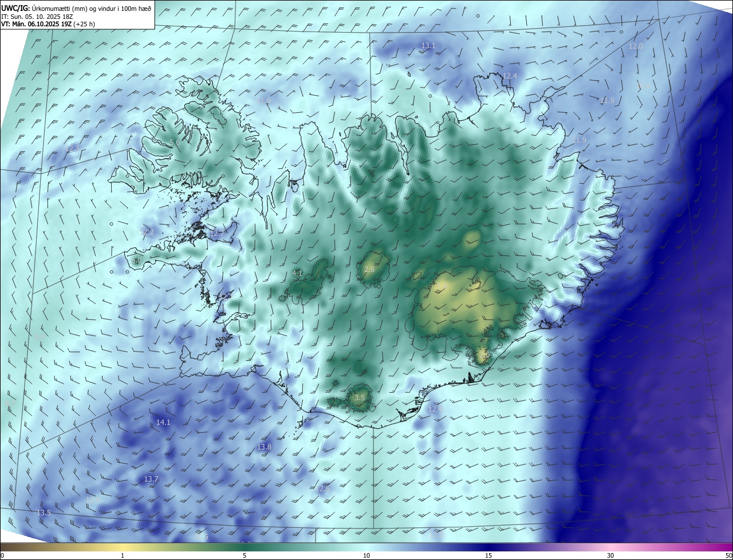Click the '30' tick on the colour scale

pyautogui.click(x=610, y=555)
